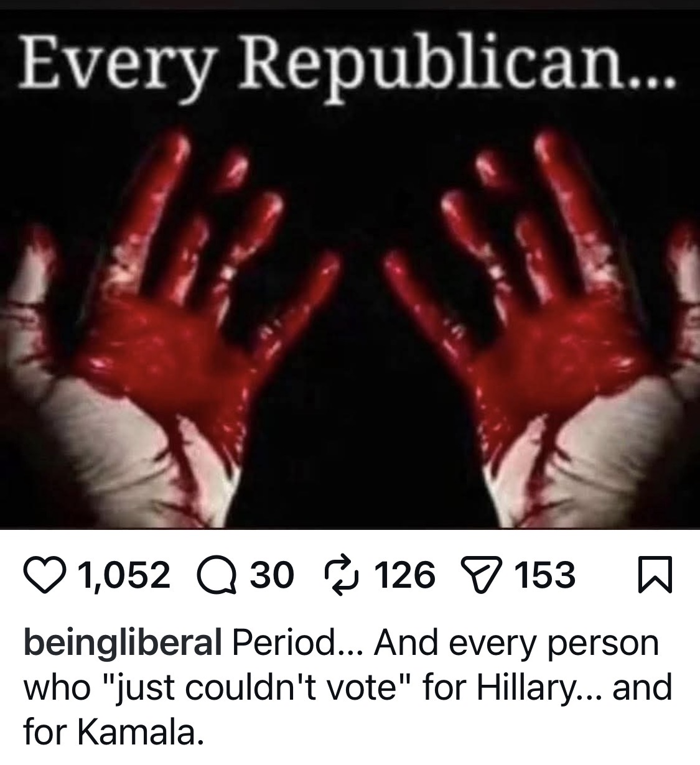View the 1,052 likes count
This screenshot has height=765, width=700.
tap(123, 575)
